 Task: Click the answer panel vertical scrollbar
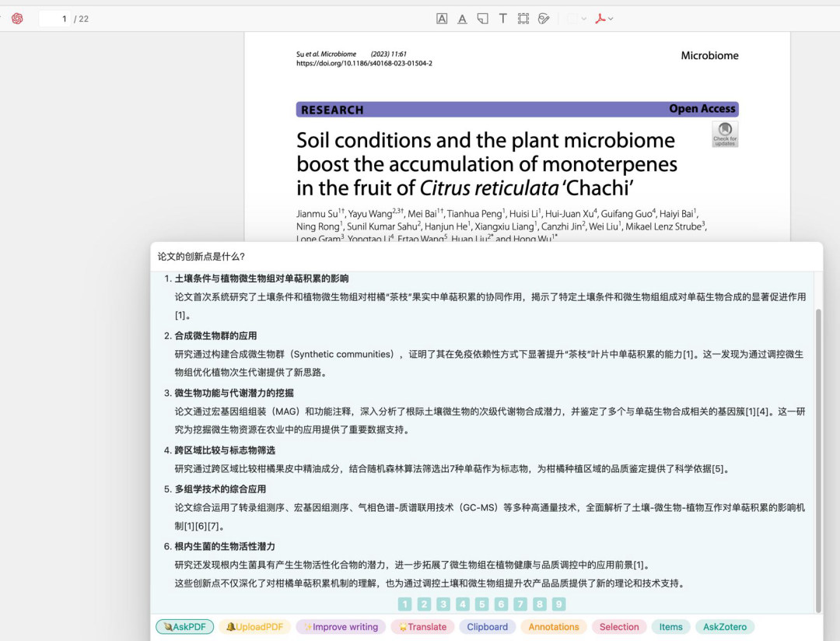[x=818, y=460]
